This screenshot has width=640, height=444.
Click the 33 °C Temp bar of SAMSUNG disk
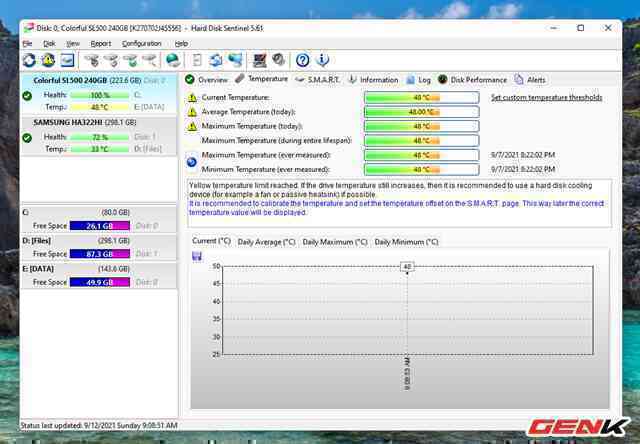pyautogui.click(x=100, y=149)
